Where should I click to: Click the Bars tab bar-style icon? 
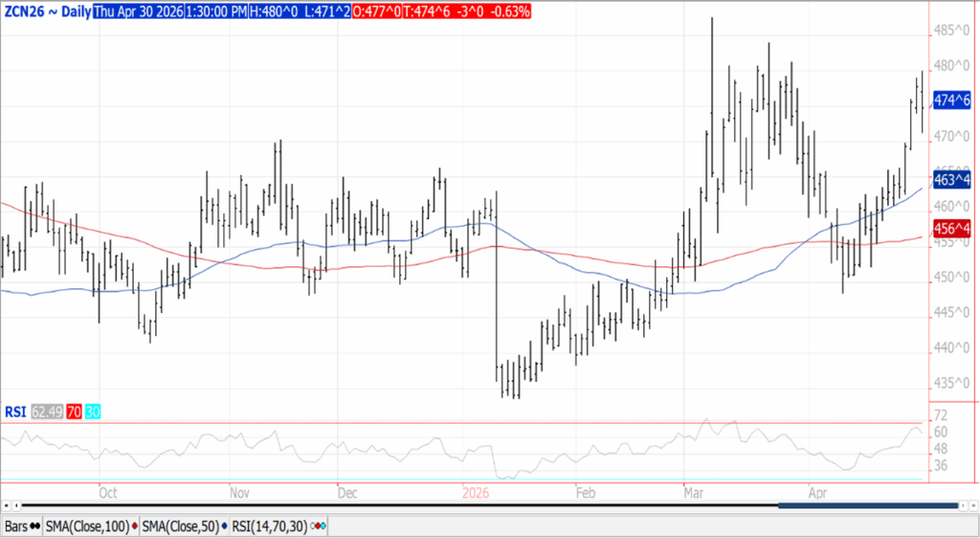click(x=34, y=527)
